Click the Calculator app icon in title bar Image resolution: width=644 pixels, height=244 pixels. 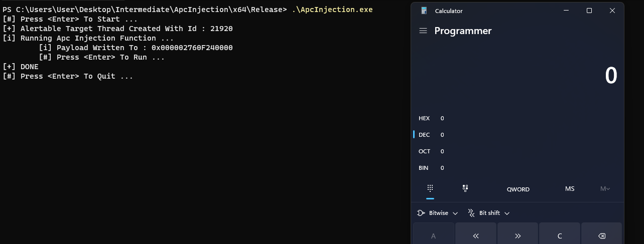tap(424, 11)
